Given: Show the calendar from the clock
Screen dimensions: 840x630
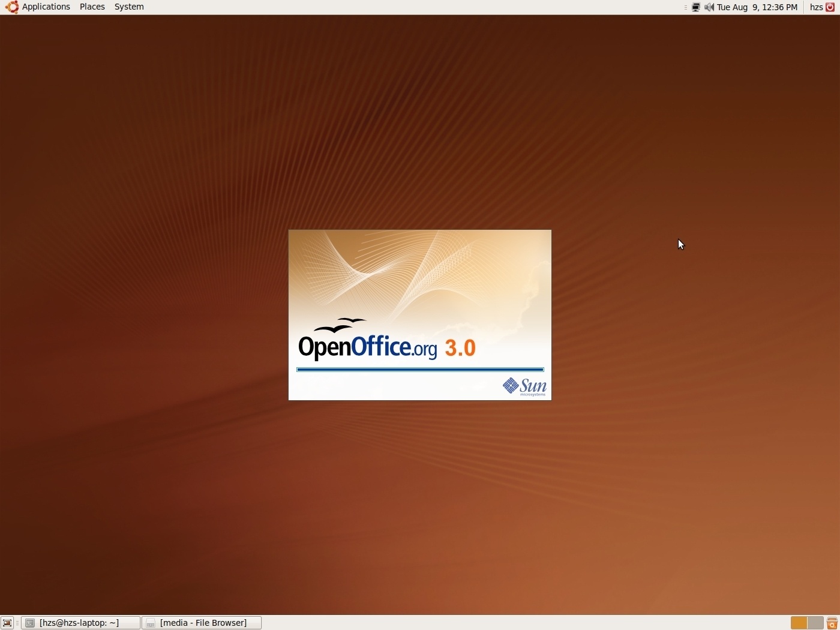Looking at the screenshot, I should click(757, 7).
